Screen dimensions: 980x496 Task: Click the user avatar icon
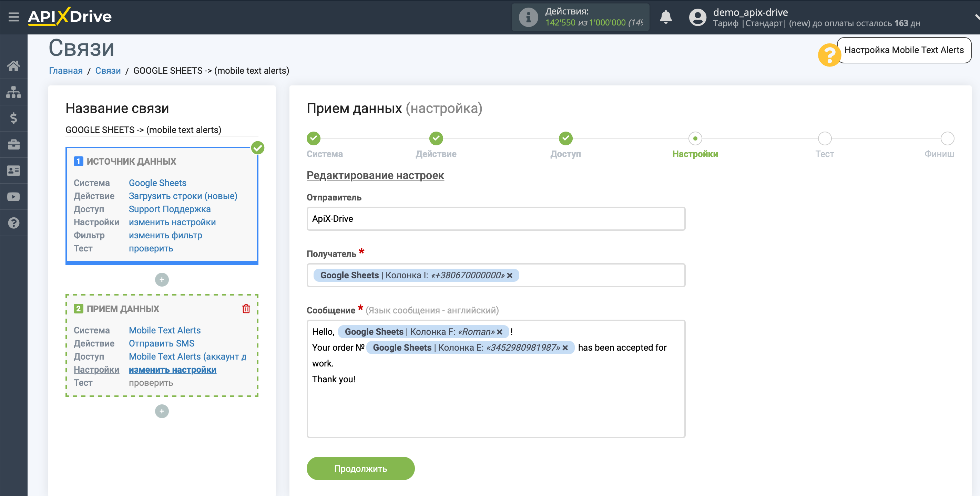pos(697,17)
